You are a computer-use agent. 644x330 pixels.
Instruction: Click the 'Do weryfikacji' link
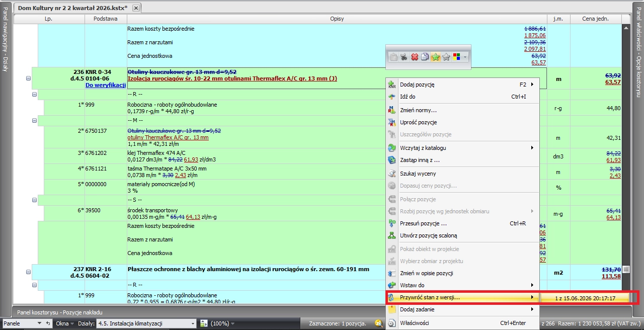point(105,85)
